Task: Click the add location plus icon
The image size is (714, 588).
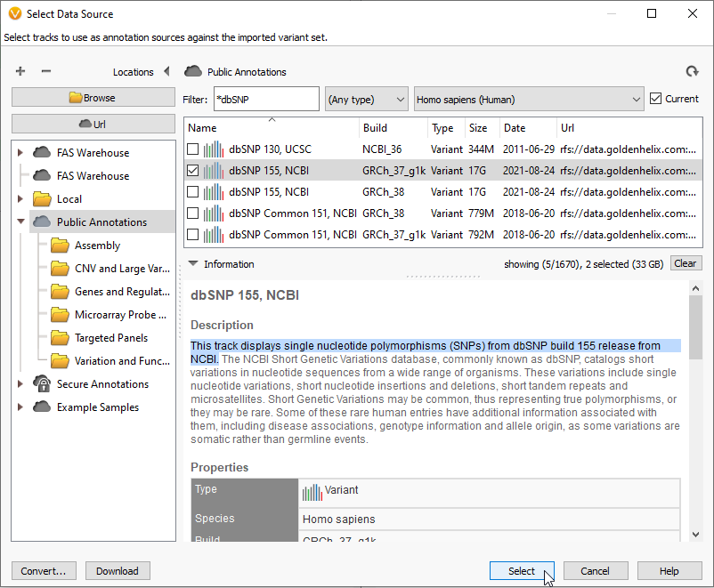Action: (x=20, y=71)
